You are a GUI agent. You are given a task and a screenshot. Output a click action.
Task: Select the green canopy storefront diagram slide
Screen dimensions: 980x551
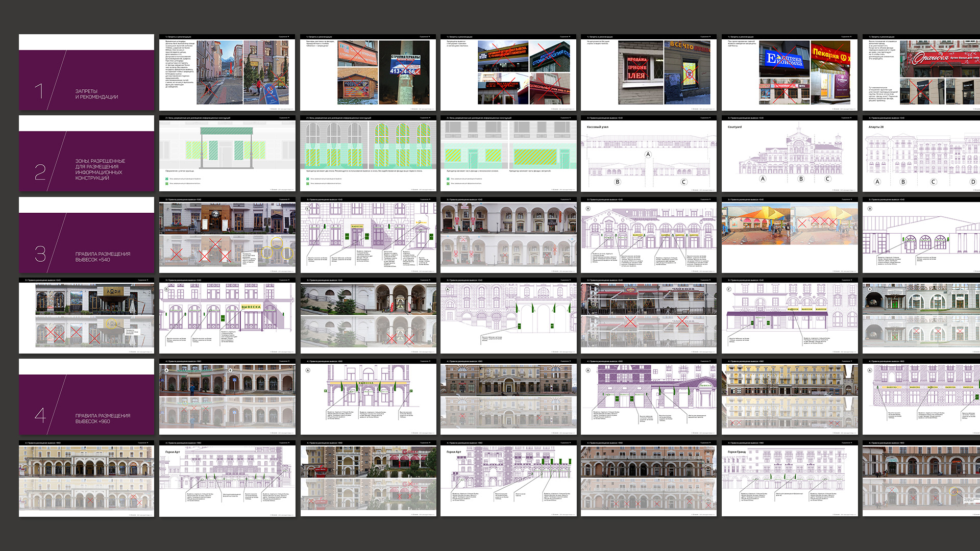coord(227,154)
